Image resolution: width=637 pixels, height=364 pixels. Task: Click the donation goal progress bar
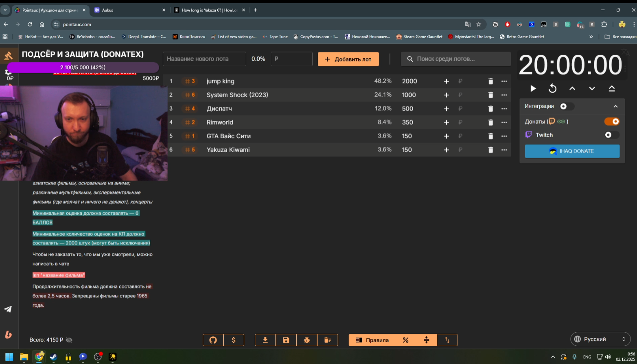click(x=83, y=67)
